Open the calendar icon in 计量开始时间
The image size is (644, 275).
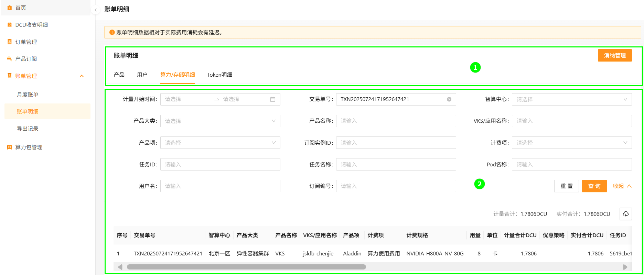coord(272,99)
